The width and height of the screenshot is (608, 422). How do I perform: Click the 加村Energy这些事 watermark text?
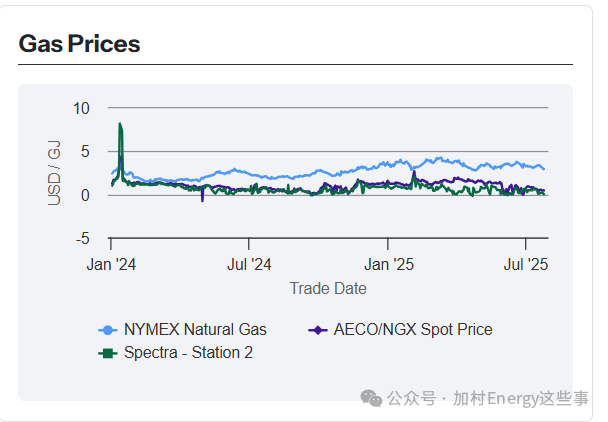click(x=520, y=398)
